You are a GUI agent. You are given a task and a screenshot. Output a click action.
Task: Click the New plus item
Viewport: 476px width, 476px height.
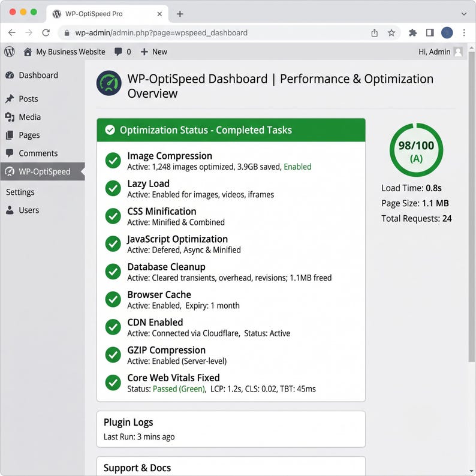pyautogui.click(x=153, y=52)
